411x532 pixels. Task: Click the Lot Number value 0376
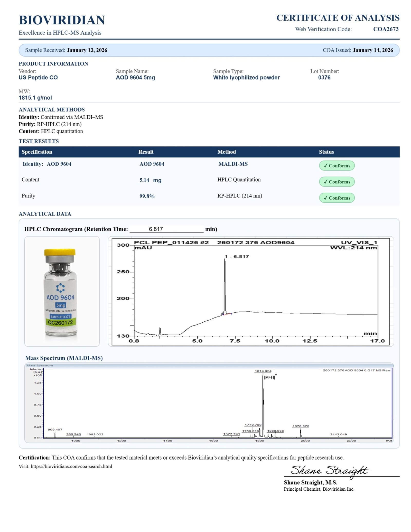click(324, 78)
